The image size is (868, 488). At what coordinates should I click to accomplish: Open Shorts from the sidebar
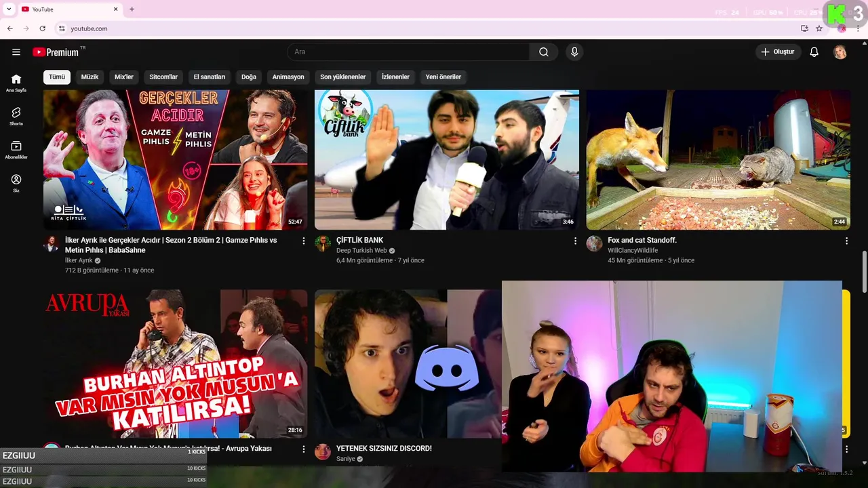16,117
